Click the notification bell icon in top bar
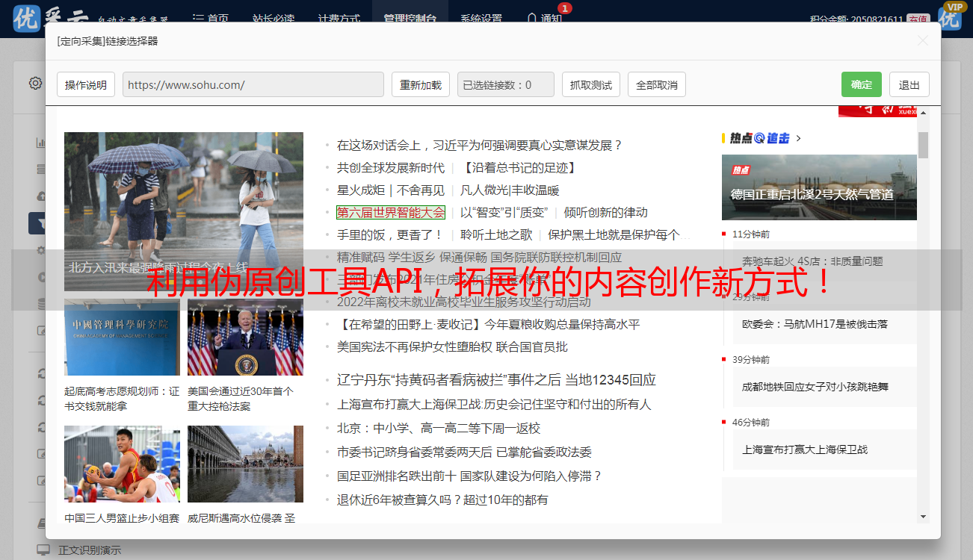 (531, 19)
